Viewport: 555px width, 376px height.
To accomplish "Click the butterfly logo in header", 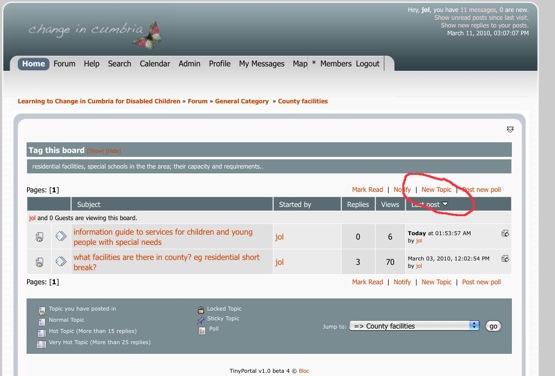I will pos(148,35).
